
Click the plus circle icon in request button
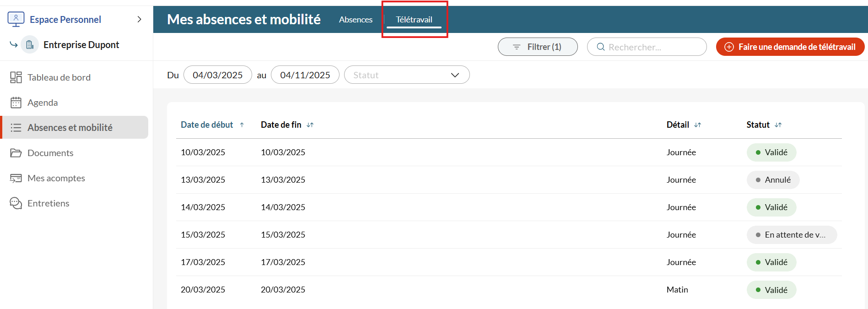729,47
